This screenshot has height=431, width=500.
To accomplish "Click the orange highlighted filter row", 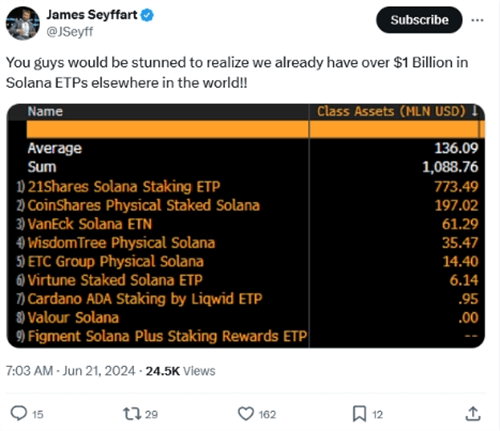I will point(255,129).
